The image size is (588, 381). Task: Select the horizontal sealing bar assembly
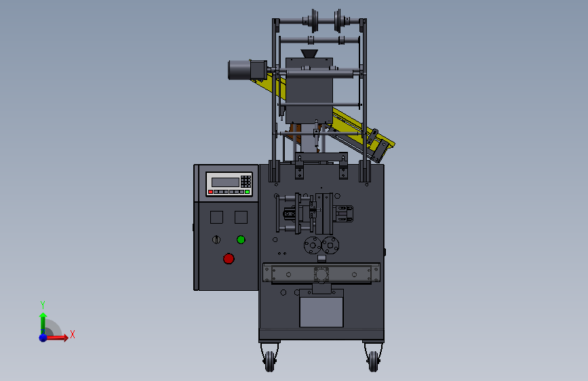[x=321, y=273]
